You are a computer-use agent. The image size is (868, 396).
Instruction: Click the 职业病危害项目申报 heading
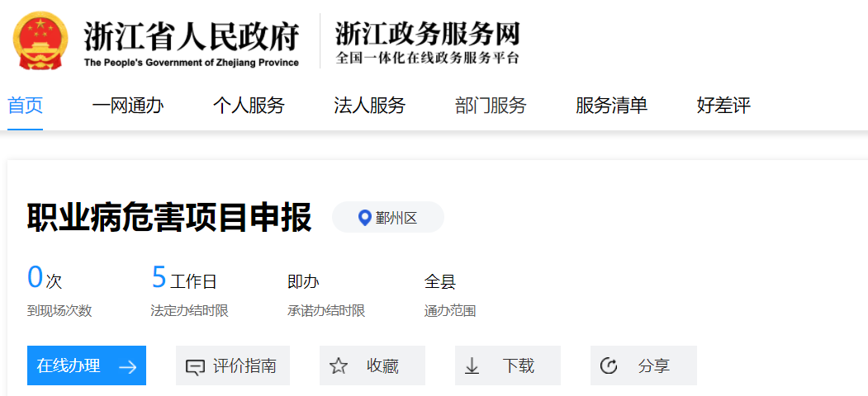[x=170, y=218]
